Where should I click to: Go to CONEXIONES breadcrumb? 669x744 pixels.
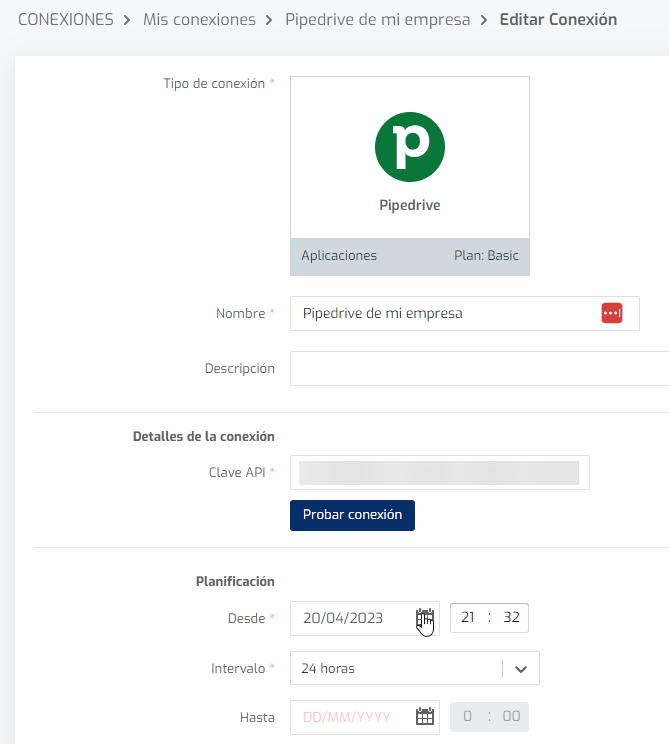coord(66,19)
